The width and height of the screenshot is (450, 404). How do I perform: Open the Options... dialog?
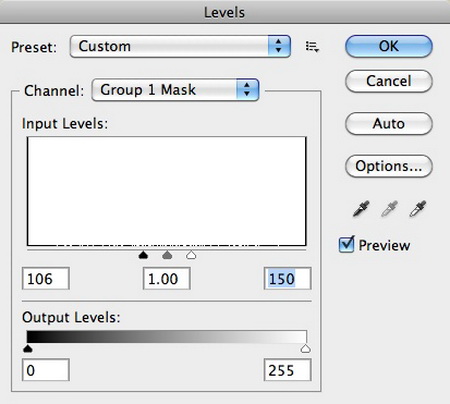tap(389, 166)
